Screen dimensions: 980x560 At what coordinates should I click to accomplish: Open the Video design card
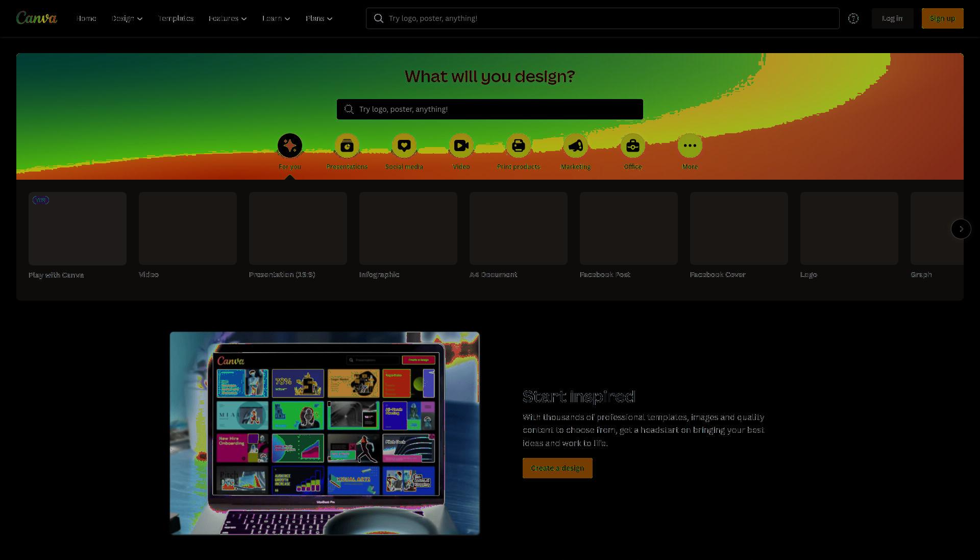pos(188,228)
